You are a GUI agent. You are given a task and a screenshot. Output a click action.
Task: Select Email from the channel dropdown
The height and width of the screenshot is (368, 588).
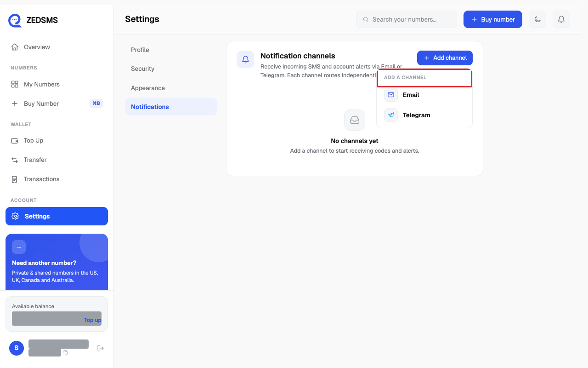(x=424, y=95)
